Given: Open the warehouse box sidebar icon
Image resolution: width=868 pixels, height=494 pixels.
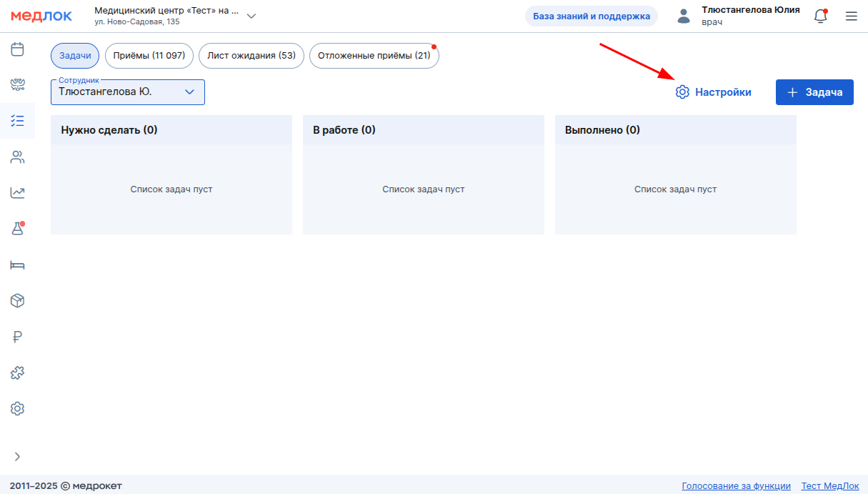Looking at the screenshot, I should [x=17, y=301].
